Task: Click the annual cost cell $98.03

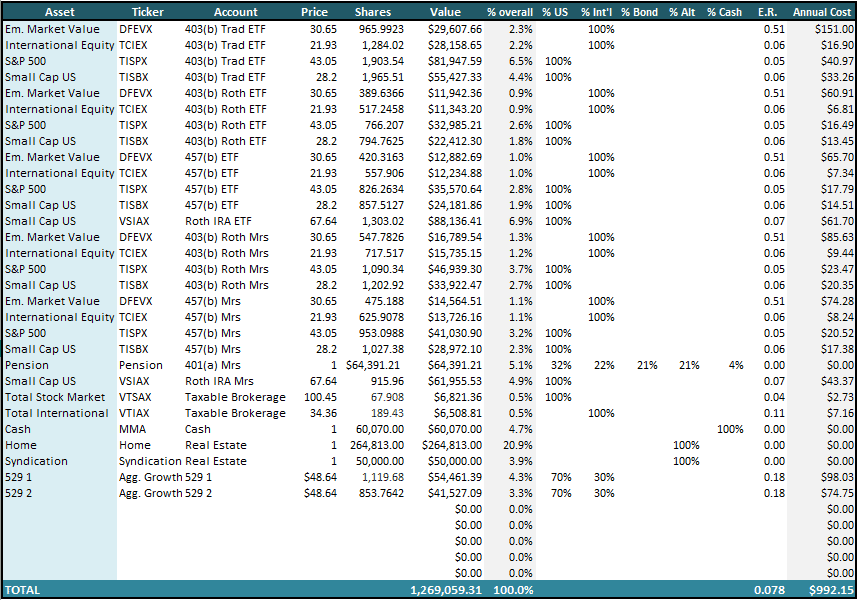Action: tap(837, 477)
